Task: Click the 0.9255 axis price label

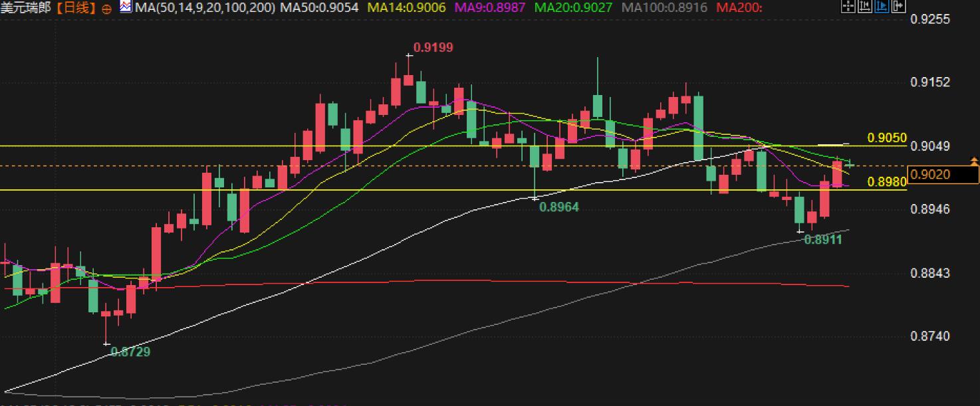Action: click(930, 19)
